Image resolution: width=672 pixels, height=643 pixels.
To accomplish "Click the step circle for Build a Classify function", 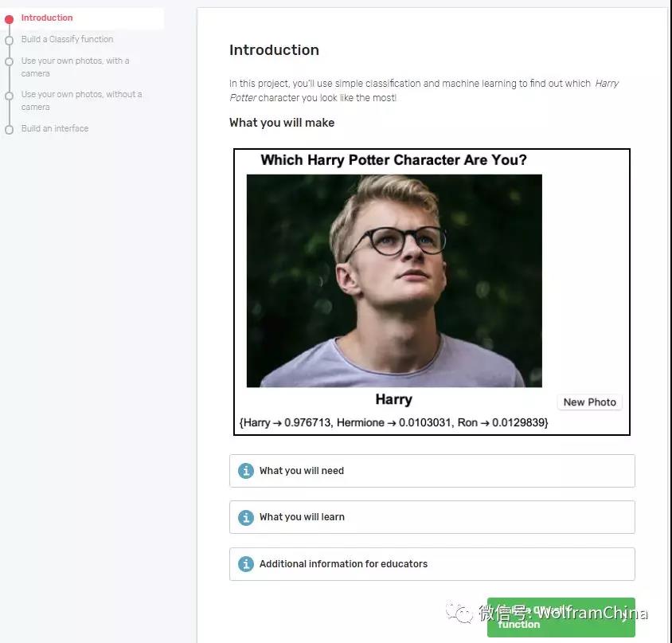I will [9, 41].
